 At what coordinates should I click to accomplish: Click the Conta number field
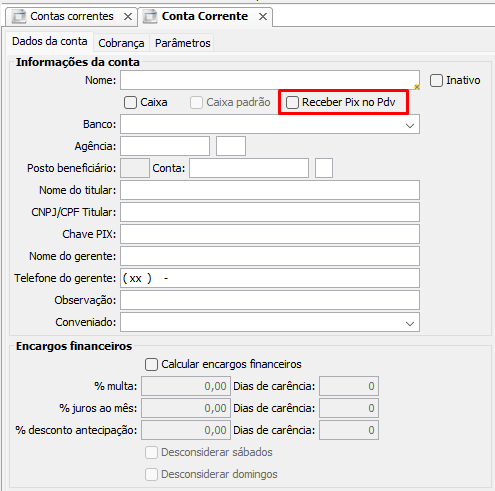pyautogui.click(x=249, y=168)
